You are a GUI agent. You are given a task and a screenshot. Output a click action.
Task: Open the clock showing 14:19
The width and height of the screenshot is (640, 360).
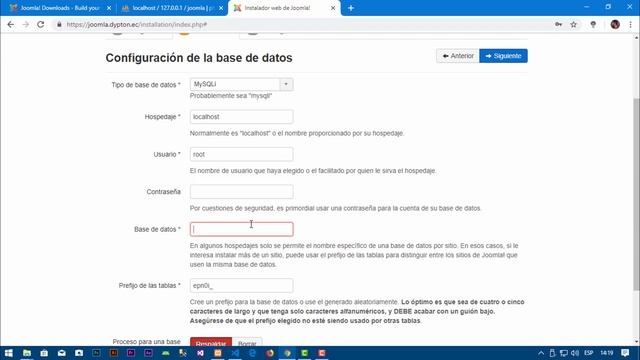(x=607, y=353)
